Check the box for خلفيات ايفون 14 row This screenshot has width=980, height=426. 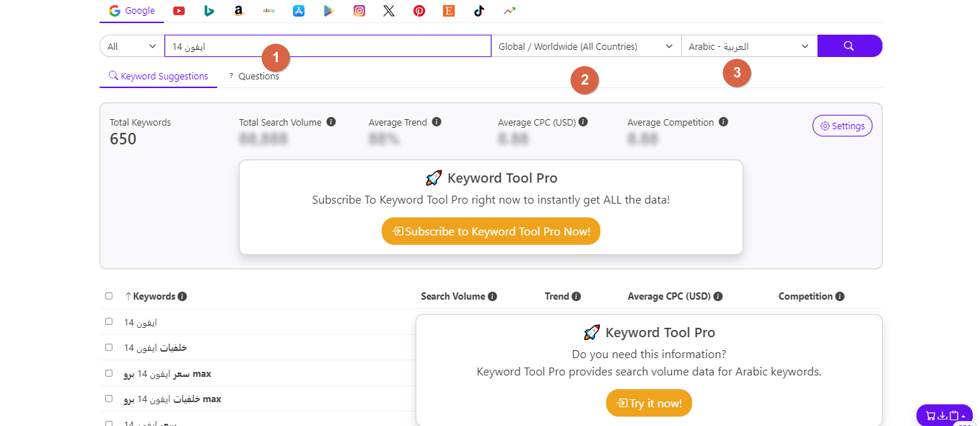coord(109,347)
